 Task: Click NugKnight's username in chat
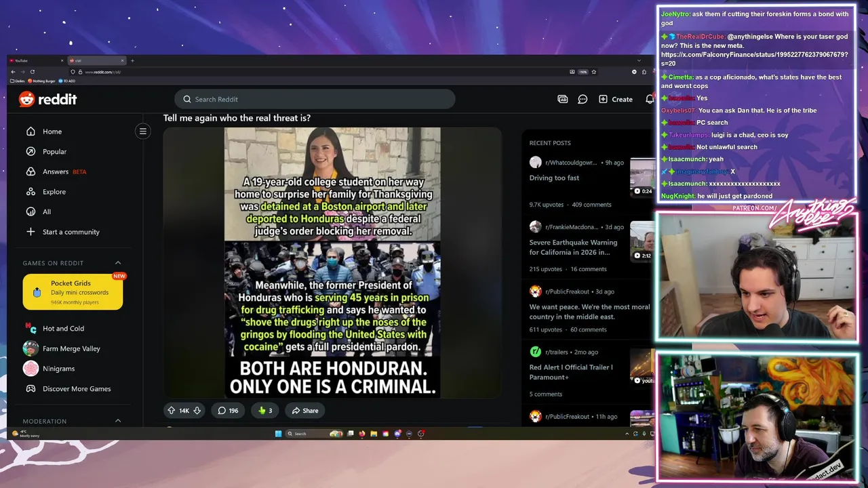pos(678,196)
